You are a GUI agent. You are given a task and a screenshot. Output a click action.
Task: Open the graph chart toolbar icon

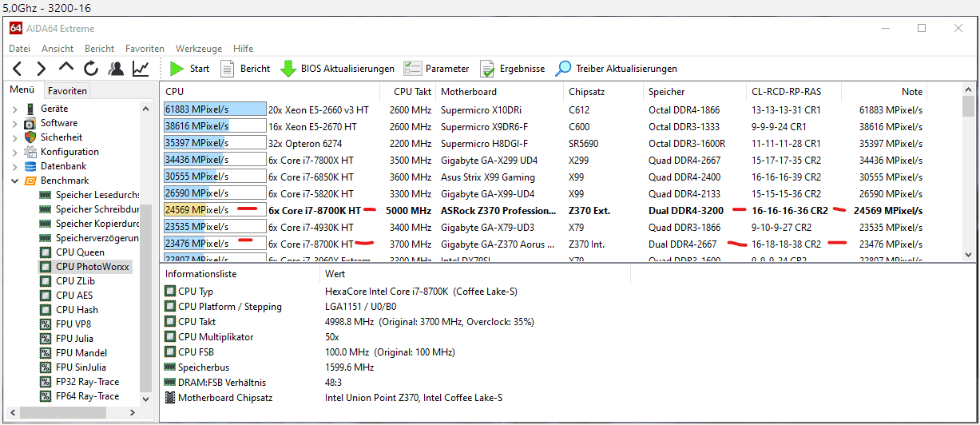click(x=141, y=69)
